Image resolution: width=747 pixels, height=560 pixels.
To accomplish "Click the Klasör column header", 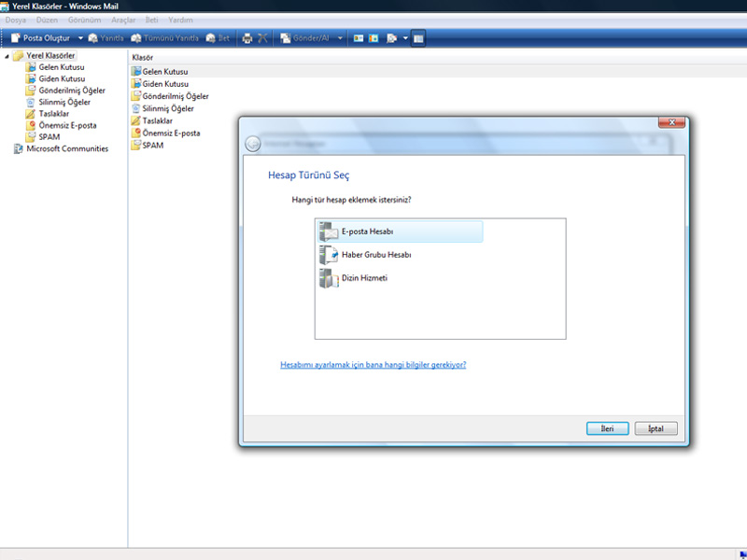I will pyautogui.click(x=143, y=58).
